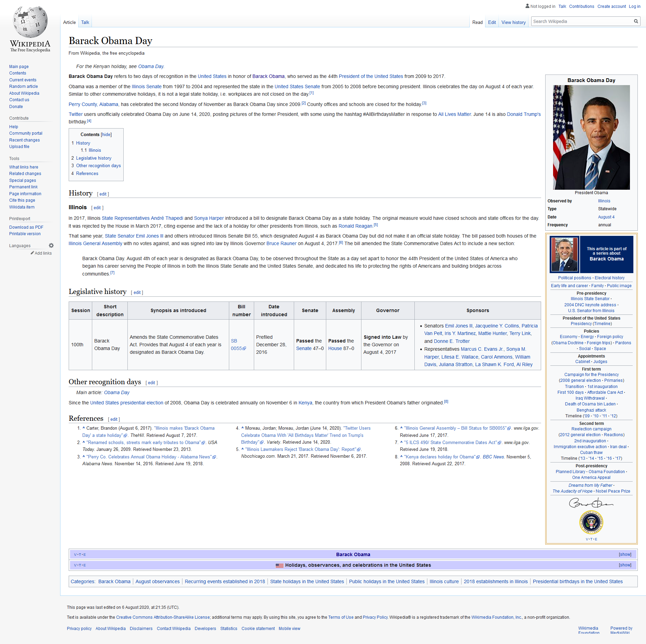Image resolution: width=646 pixels, height=644 pixels.
Task: Click citation footnote [8]
Action: (x=446, y=402)
